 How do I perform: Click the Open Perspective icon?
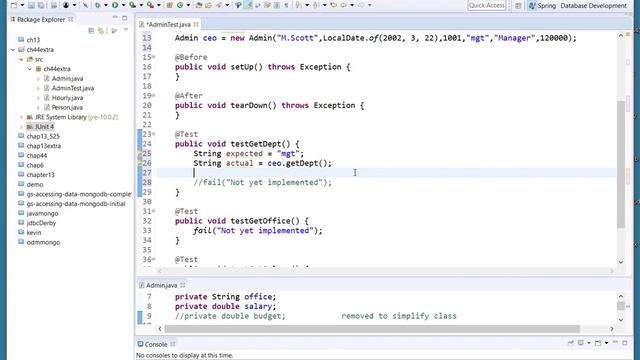(518, 6)
